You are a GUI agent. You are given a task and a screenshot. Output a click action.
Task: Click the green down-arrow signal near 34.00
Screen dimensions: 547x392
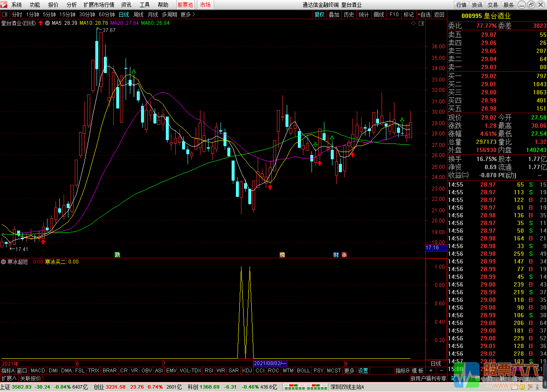pos(134,72)
